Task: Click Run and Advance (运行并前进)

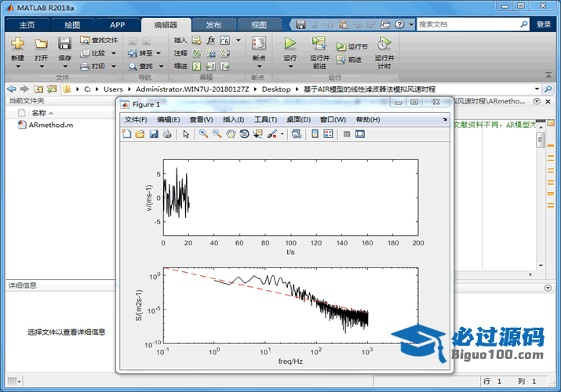Action: click(x=319, y=53)
